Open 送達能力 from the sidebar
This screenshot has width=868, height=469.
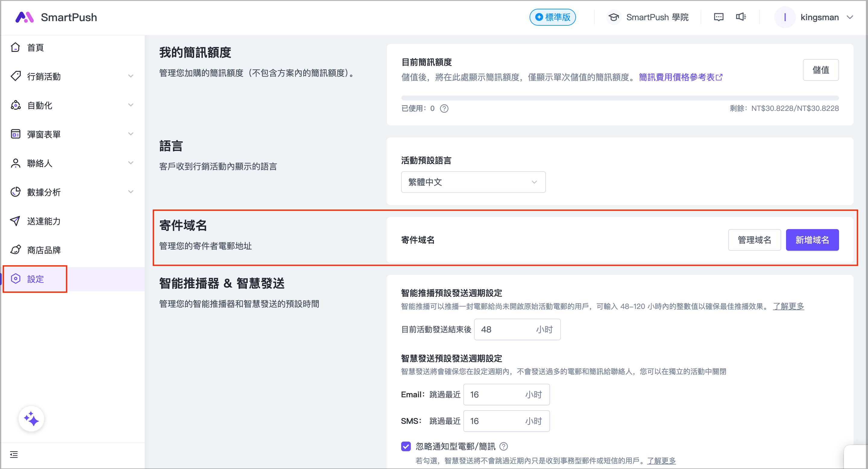pos(44,221)
